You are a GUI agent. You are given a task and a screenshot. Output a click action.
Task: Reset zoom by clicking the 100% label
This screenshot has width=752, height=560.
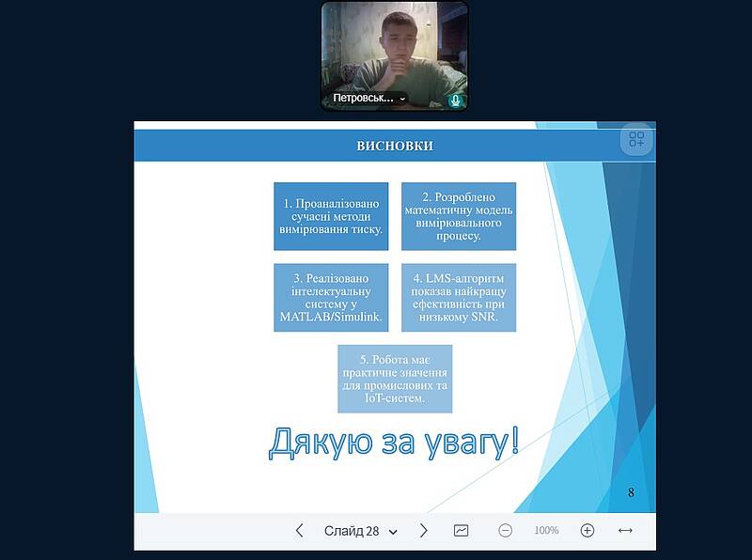[x=546, y=531]
